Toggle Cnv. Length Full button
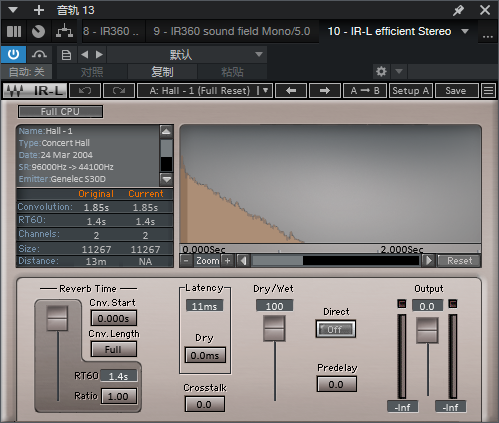The width and height of the screenshot is (499, 423). (113, 349)
